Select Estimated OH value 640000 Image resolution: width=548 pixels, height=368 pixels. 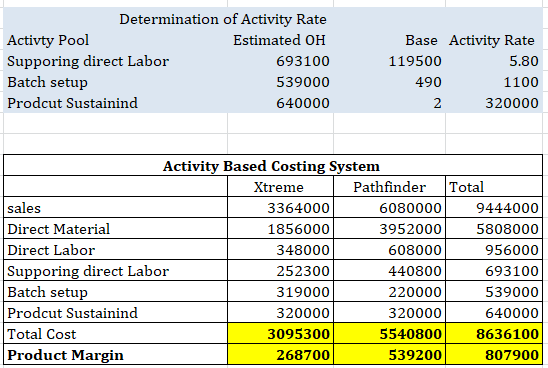[303, 103]
